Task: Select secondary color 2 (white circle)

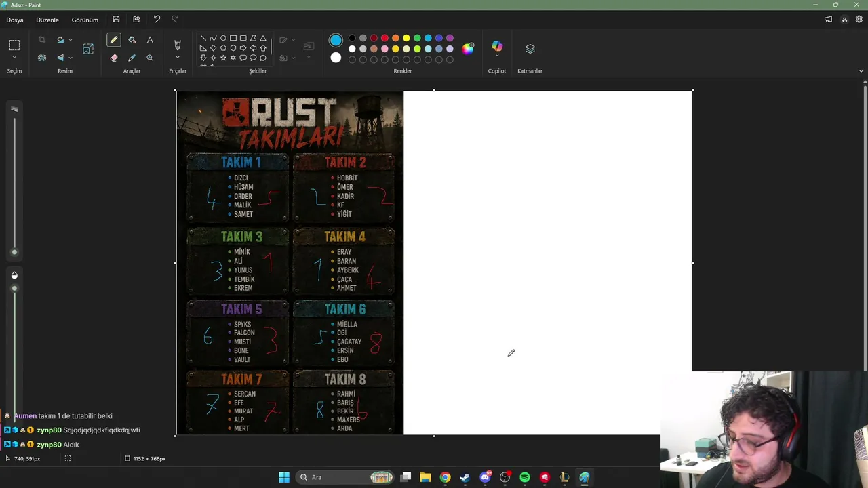Action: [x=336, y=58]
